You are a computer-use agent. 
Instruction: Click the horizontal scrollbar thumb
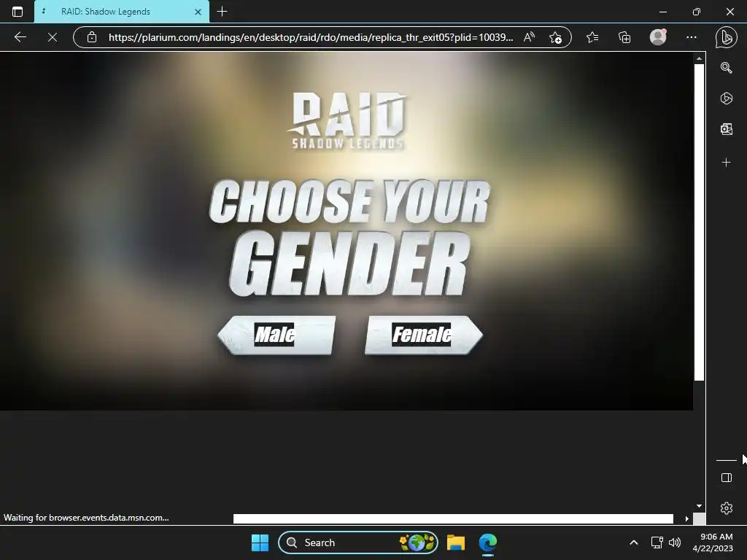(453, 518)
